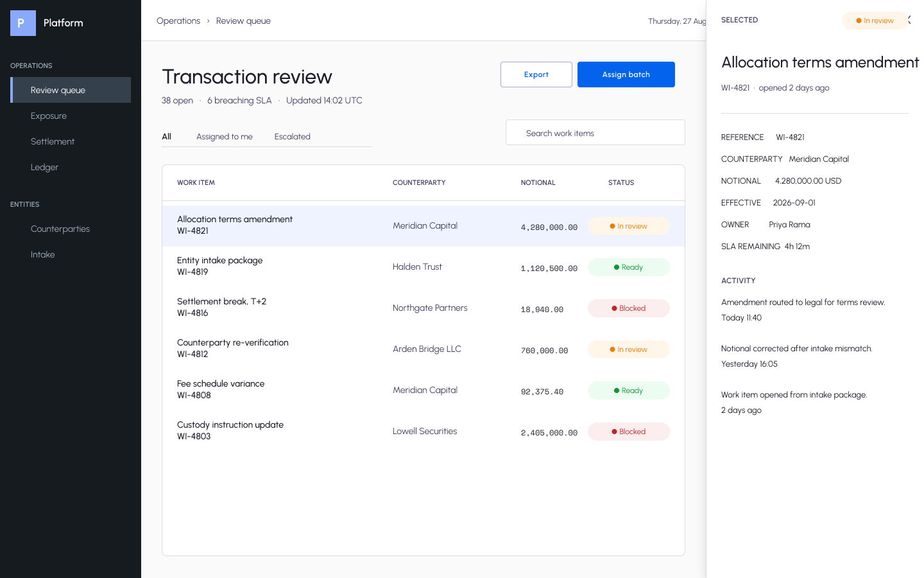Switch to the Escalated tab
The height and width of the screenshot is (578, 924).
[293, 136]
